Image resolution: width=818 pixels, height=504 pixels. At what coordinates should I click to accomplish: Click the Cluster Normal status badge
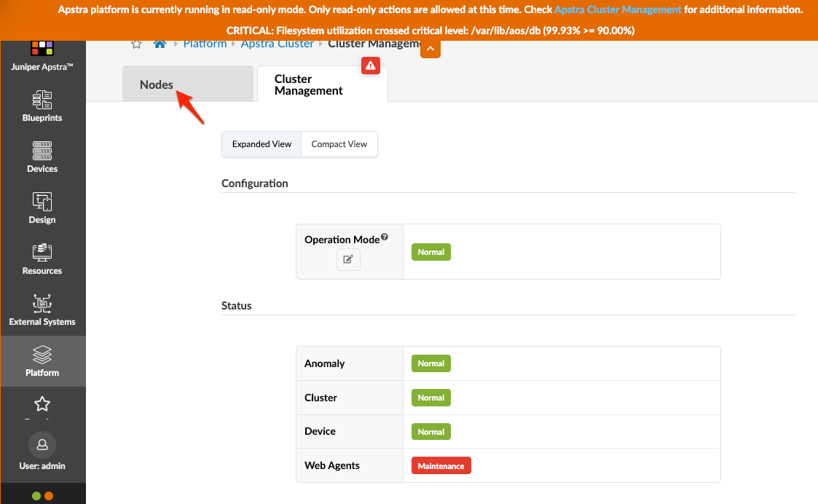(x=431, y=398)
